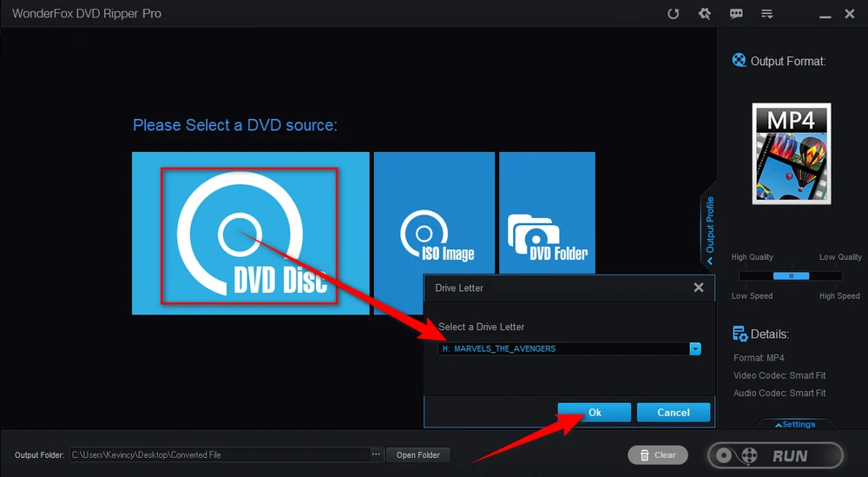This screenshot has width=868, height=477.
Task: Adjust the quality/speed slider
Action: point(791,276)
